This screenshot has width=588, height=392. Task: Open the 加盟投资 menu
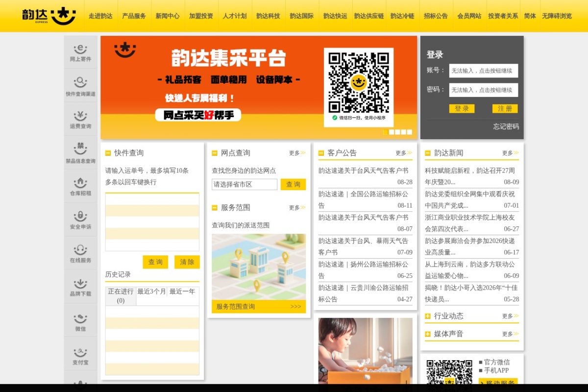point(201,16)
